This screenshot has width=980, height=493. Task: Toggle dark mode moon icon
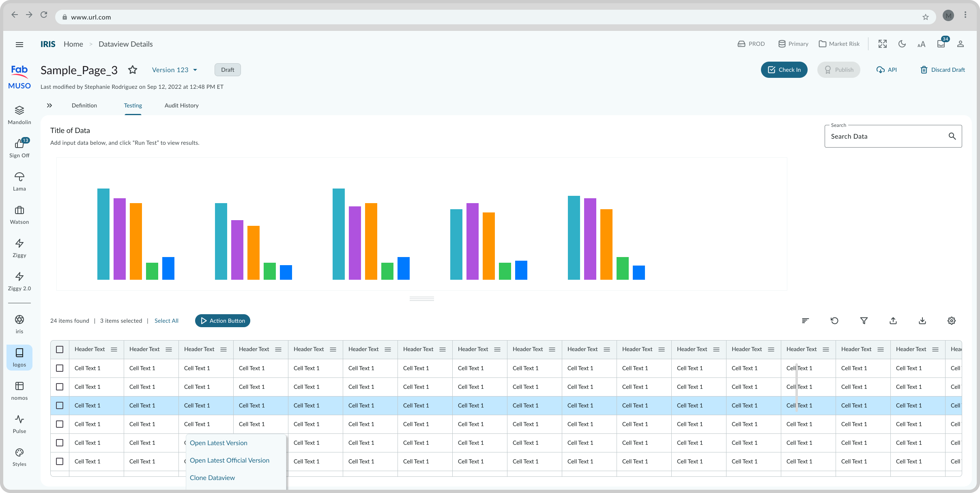902,44
